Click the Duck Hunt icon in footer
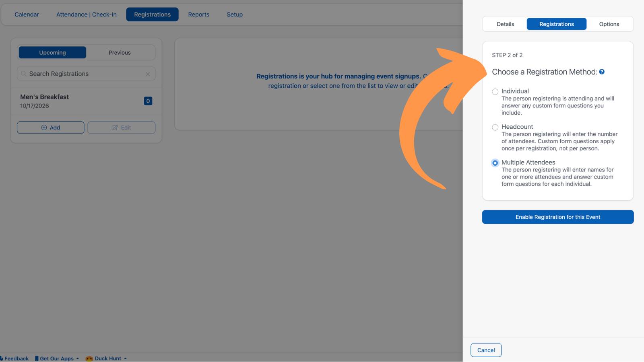644x362 pixels. click(89, 358)
